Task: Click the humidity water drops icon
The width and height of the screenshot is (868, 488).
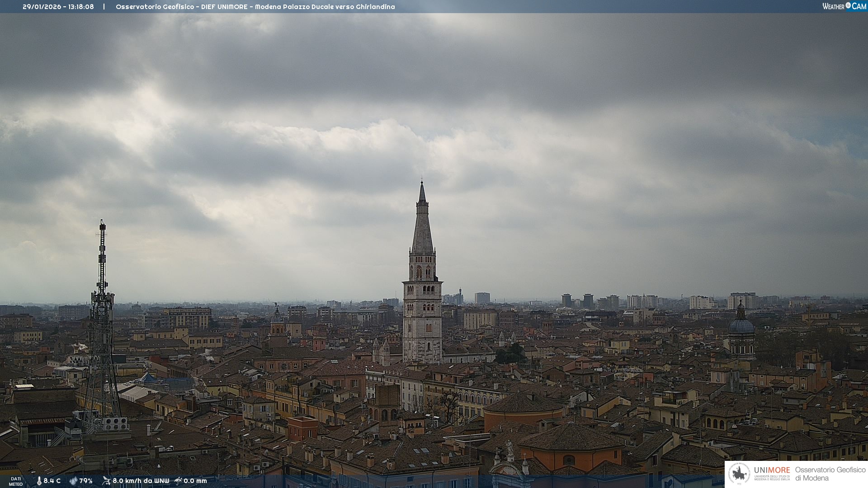Action: click(73, 481)
